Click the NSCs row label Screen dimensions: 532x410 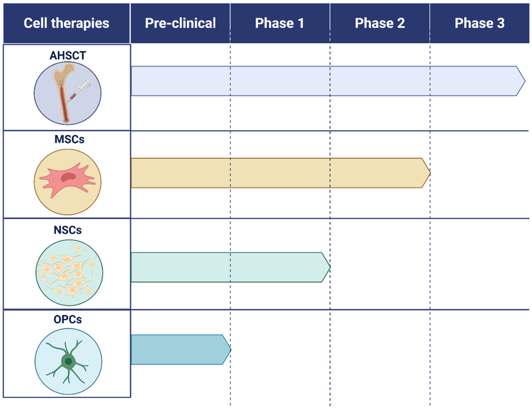coord(68,230)
